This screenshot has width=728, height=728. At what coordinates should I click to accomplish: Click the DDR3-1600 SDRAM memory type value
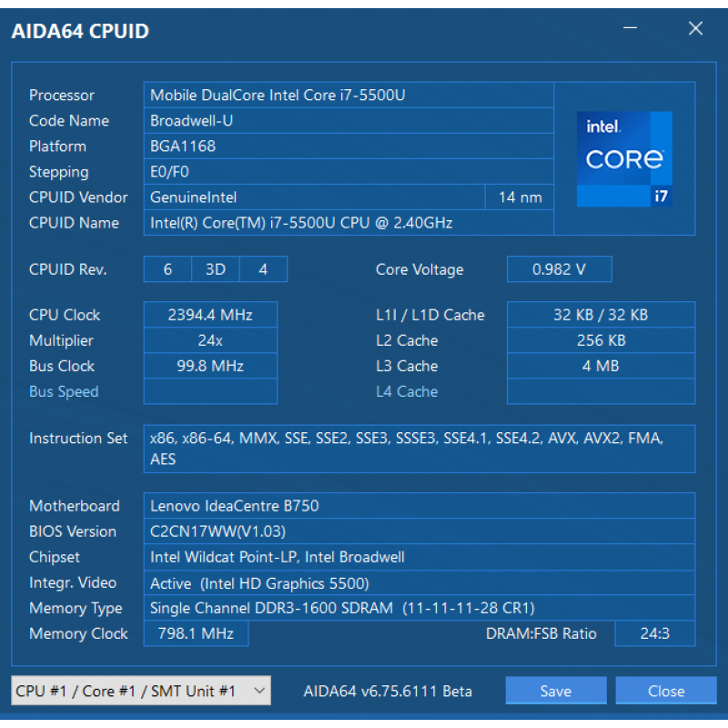click(420, 608)
